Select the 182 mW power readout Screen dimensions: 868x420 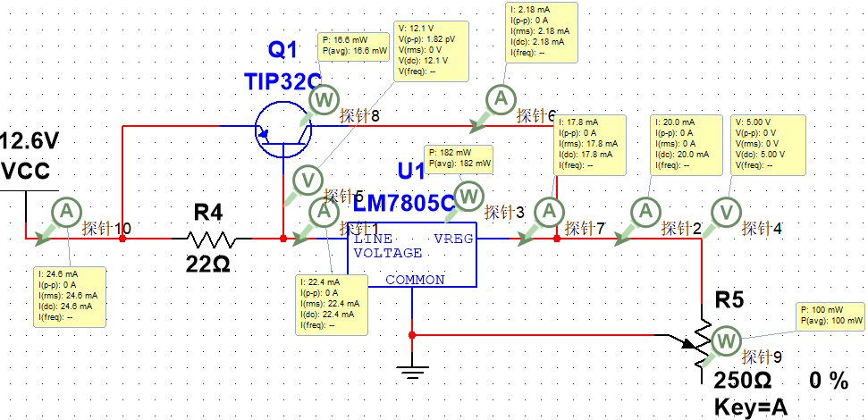click(x=460, y=159)
